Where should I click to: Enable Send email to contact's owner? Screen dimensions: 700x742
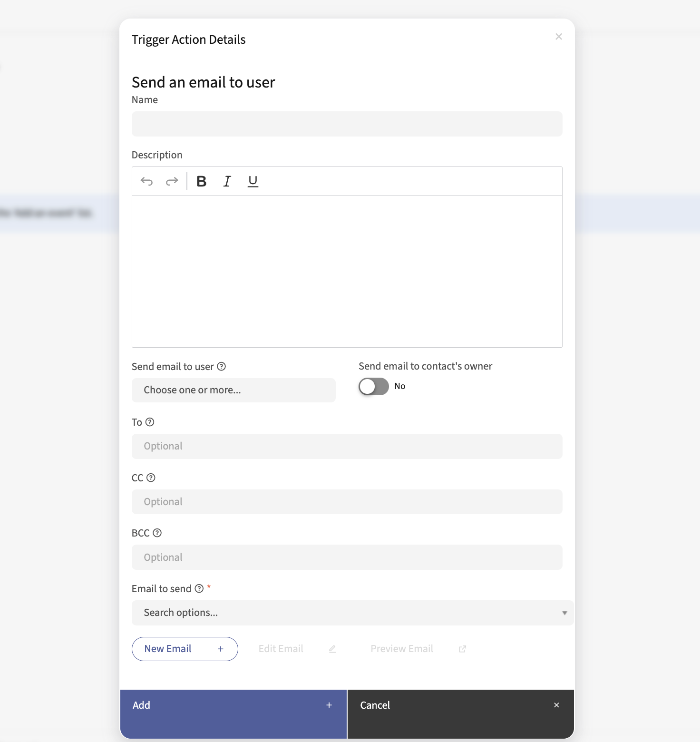[373, 386]
